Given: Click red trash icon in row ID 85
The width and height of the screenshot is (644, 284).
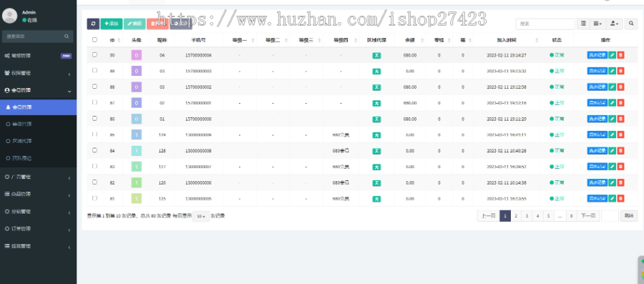Looking at the screenshot, I should tap(620, 134).
